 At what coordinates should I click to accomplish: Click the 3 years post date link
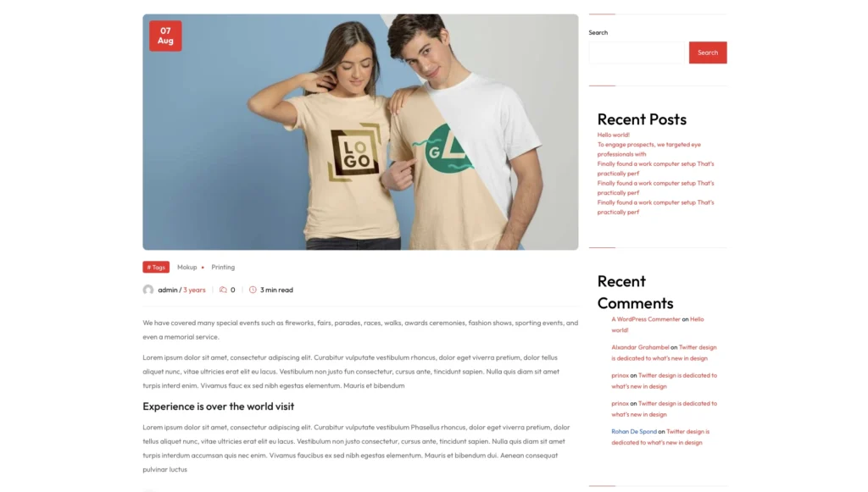(x=194, y=290)
